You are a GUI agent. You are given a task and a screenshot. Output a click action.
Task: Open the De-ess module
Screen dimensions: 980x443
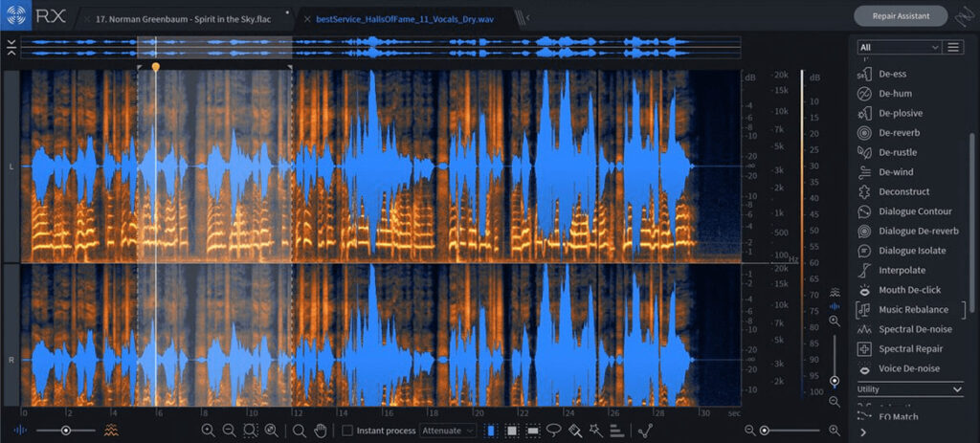[x=881, y=74]
